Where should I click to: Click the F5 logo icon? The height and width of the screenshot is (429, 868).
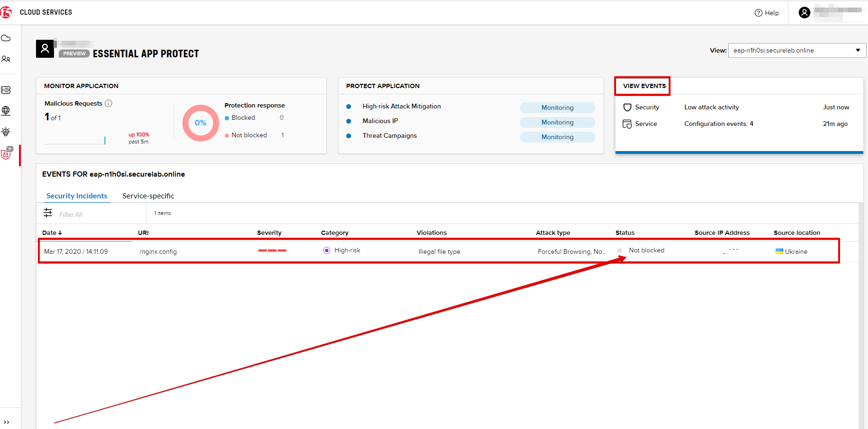(6, 12)
